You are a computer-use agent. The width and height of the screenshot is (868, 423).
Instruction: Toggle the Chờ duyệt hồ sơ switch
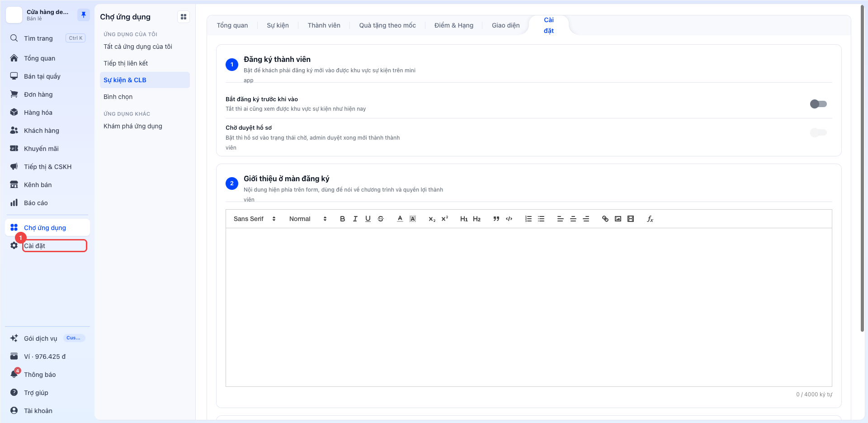[x=818, y=132]
